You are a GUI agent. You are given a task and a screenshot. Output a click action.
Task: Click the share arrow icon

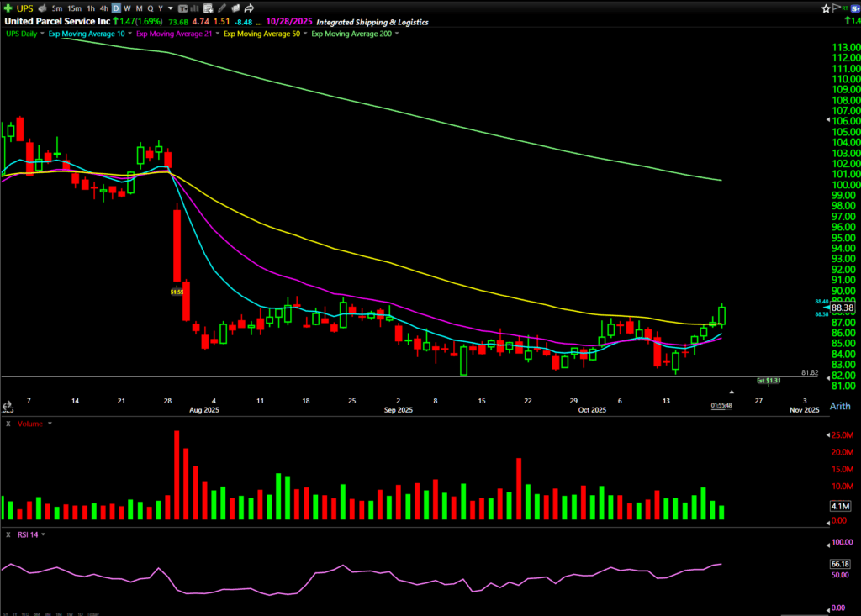coord(249,8)
